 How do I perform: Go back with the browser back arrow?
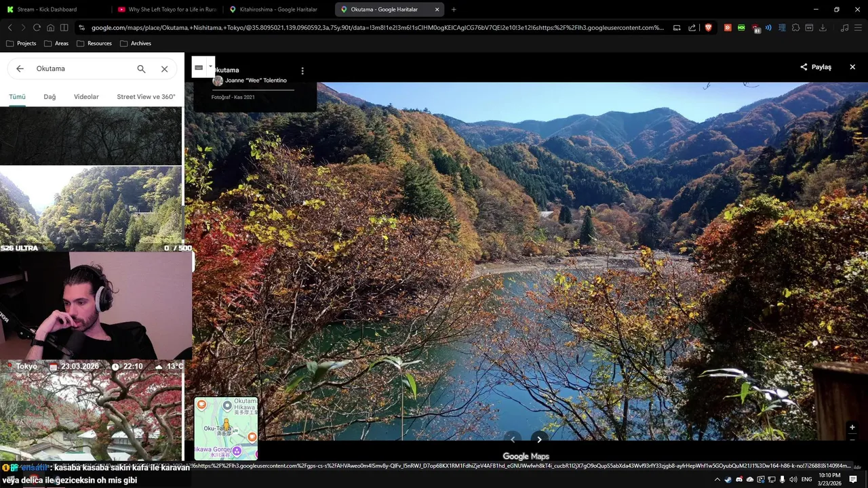point(9,28)
